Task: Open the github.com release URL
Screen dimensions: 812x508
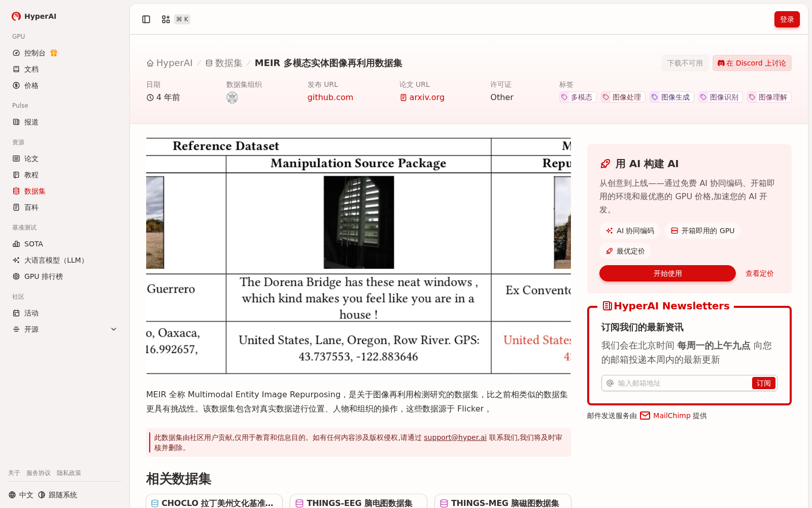Action: pyautogui.click(x=330, y=97)
